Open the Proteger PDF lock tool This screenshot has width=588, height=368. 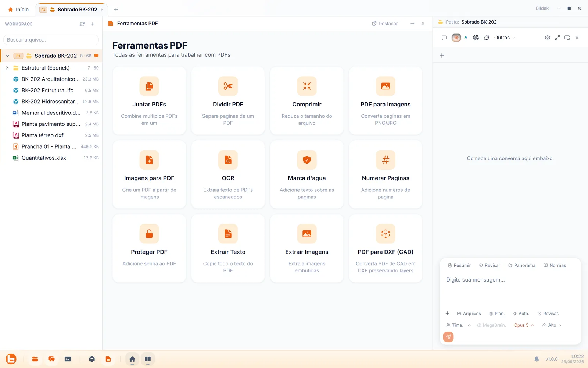click(149, 248)
